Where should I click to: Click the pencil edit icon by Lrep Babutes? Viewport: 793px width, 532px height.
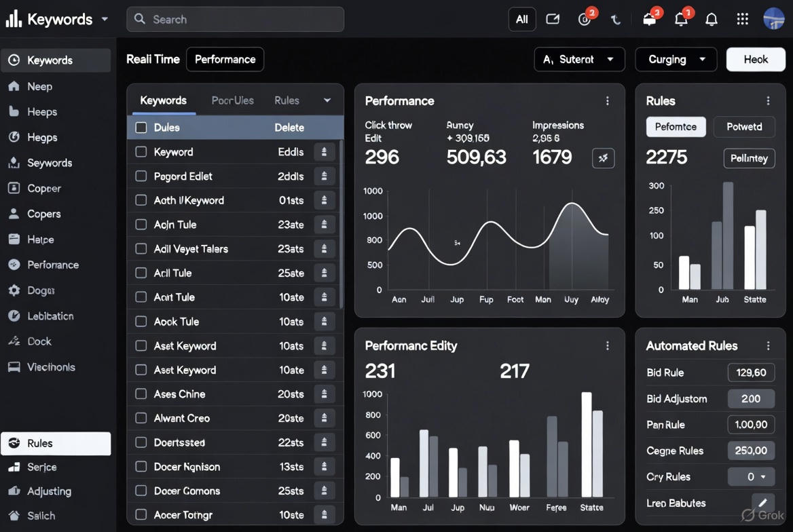pos(762,503)
